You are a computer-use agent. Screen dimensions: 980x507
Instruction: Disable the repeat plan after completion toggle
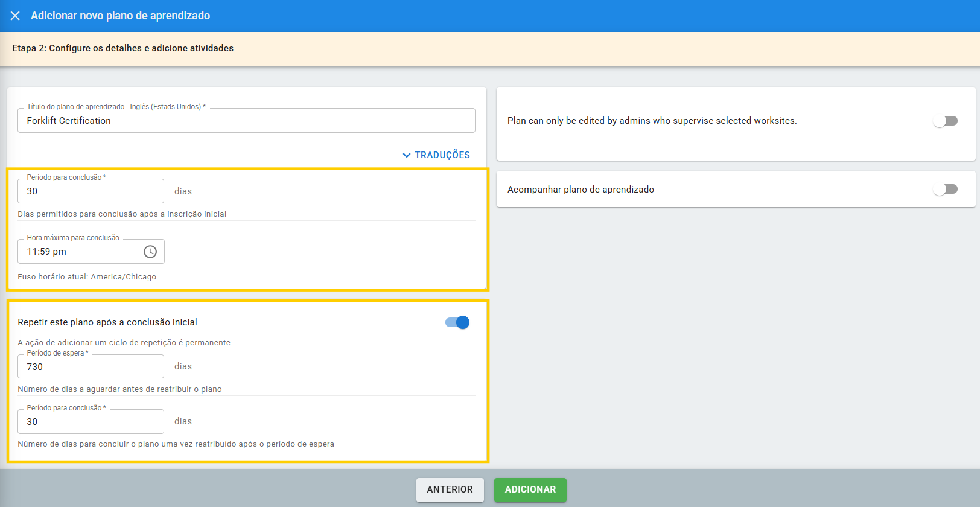[457, 322]
